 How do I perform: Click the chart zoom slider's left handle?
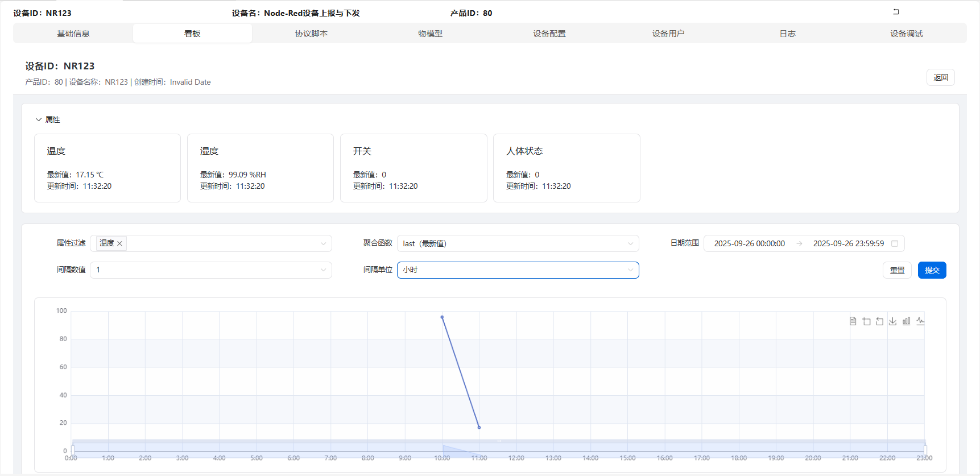coord(73,449)
